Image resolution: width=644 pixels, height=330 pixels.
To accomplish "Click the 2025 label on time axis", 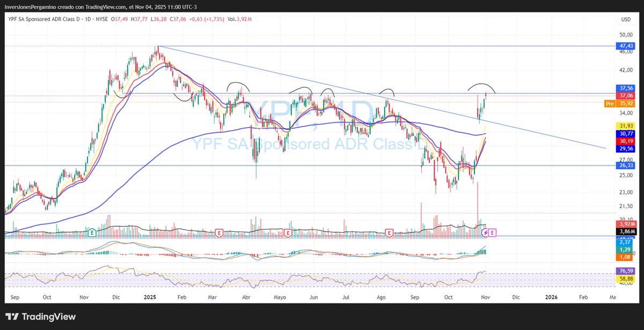I will [150, 297].
